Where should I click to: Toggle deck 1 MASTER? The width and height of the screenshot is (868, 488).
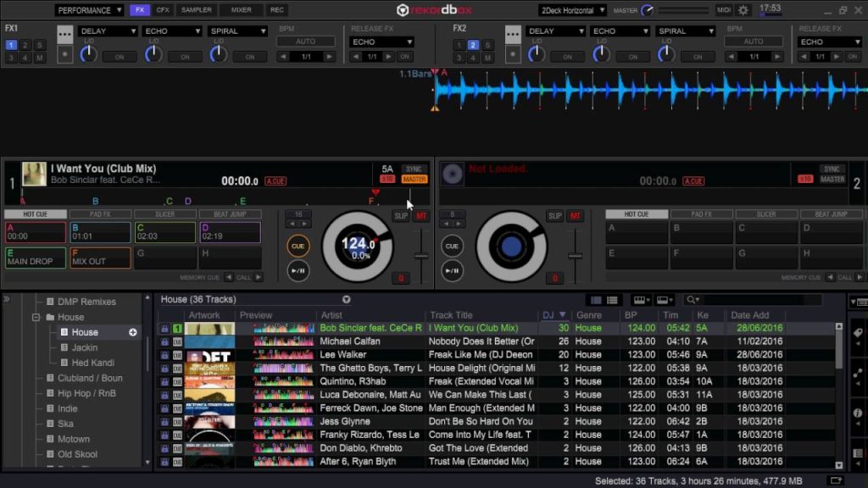[414, 180]
